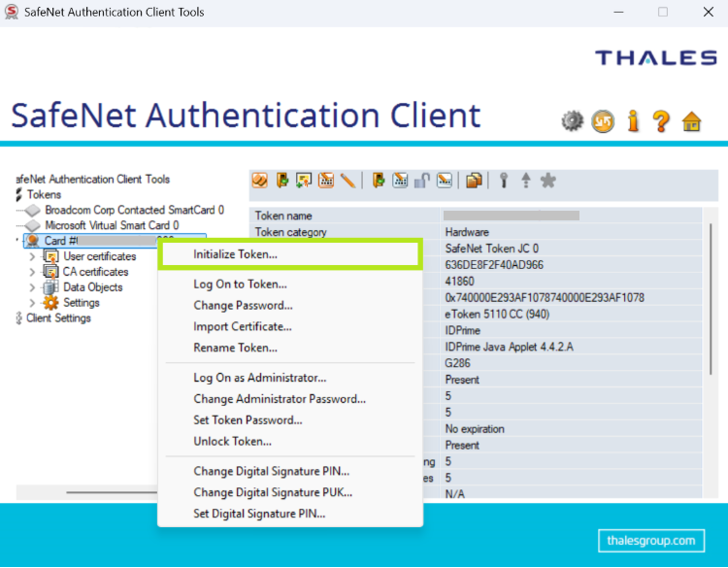Click the Home house icon
Viewport: 728px width, 568px height.
tap(691, 121)
